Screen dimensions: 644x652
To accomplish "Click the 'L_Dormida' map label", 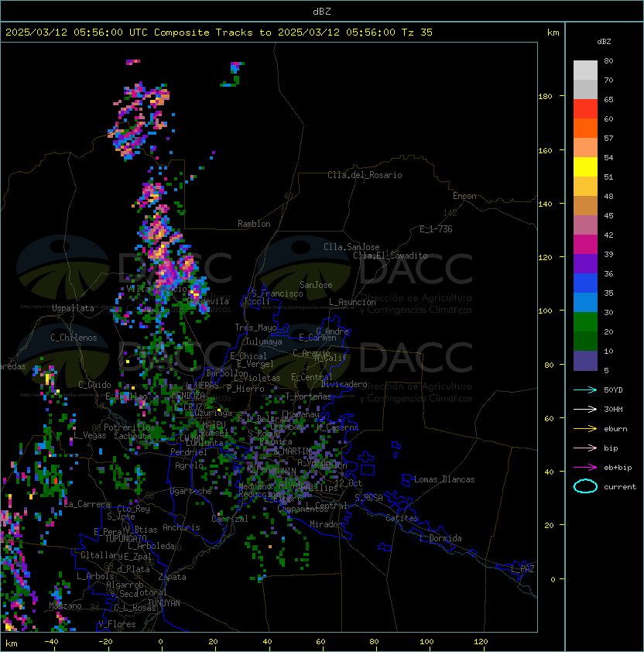I will (x=440, y=538).
